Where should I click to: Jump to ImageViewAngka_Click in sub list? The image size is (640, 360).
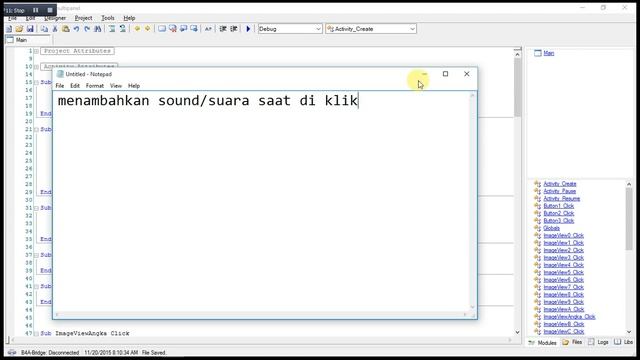(x=569, y=317)
